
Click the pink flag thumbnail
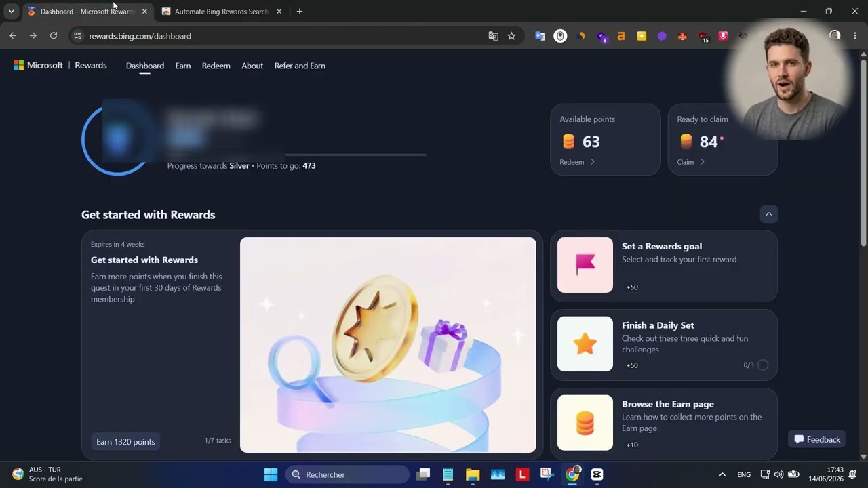pos(585,265)
